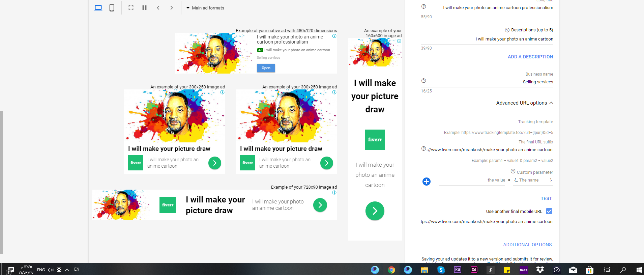The width and height of the screenshot is (644, 275).
Task: Switch to mobile preview icon
Action: tap(112, 8)
